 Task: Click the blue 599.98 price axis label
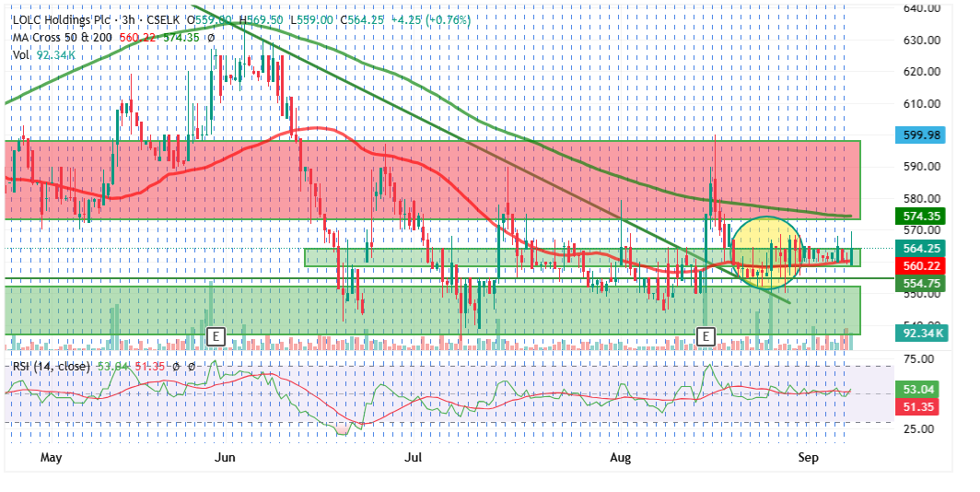tap(921, 135)
